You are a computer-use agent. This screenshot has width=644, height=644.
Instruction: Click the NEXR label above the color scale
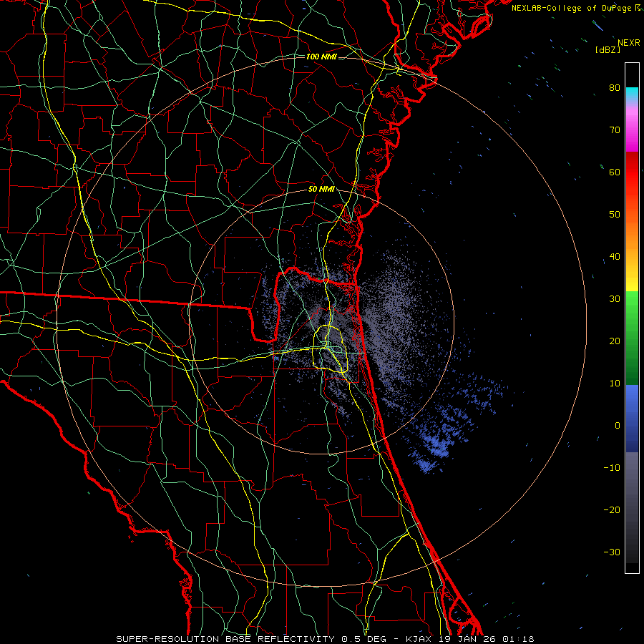(628, 43)
